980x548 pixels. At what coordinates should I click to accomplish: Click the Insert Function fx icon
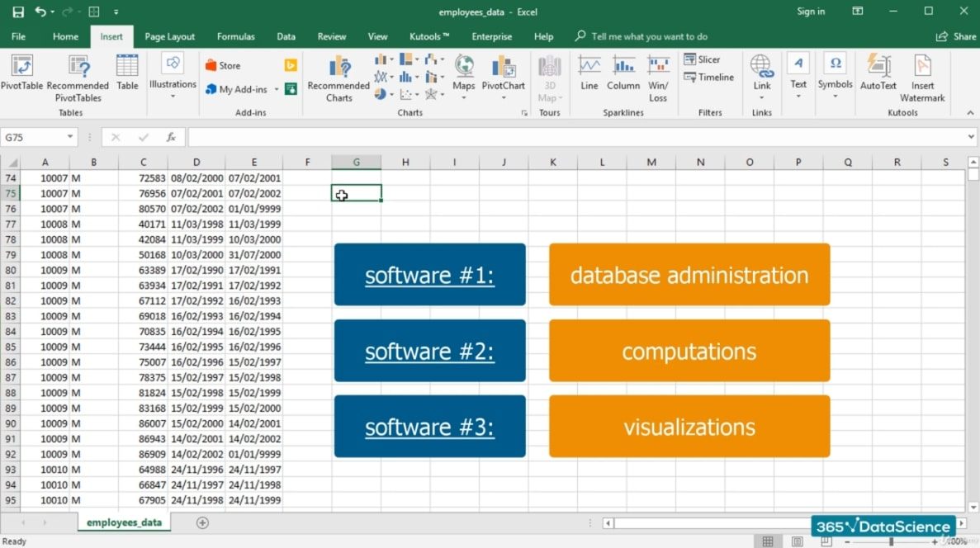tap(171, 138)
